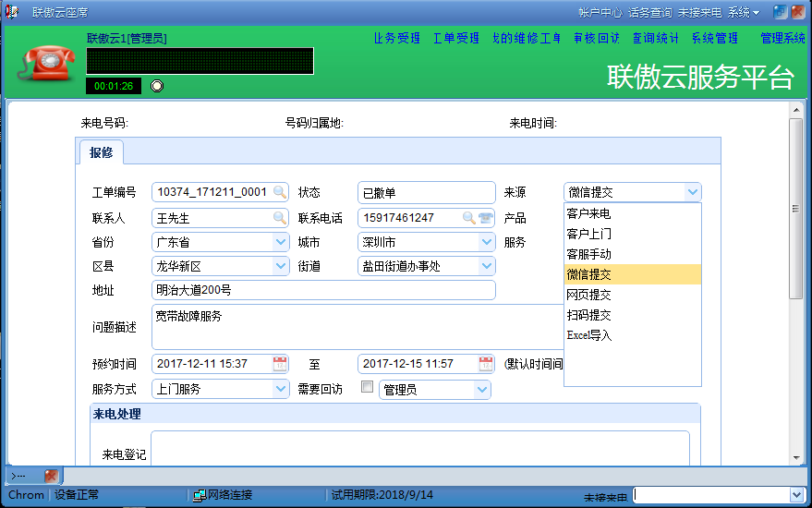Viewport: 812px width, 508px height.
Task: Click the 地址 input field
Action: (323, 290)
